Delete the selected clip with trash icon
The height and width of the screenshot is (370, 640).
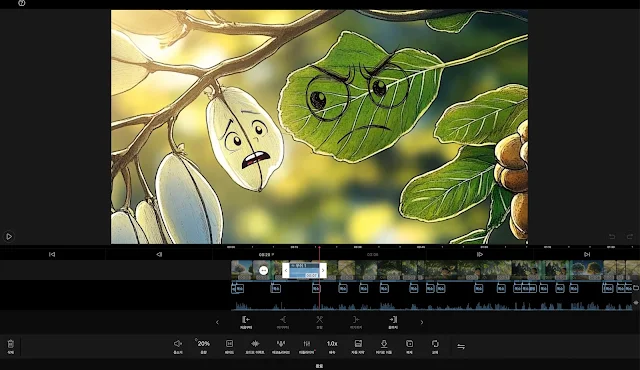(11, 346)
